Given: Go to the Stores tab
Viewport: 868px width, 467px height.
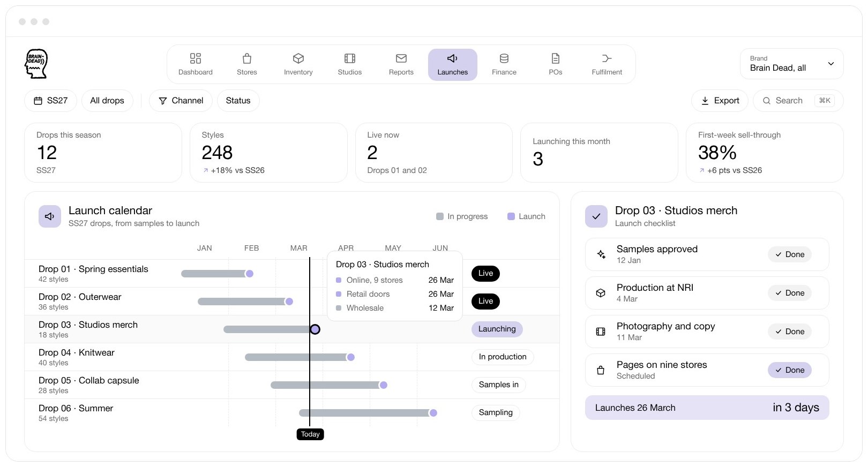Looking at the screenshot, I should (x=247, y=64).
